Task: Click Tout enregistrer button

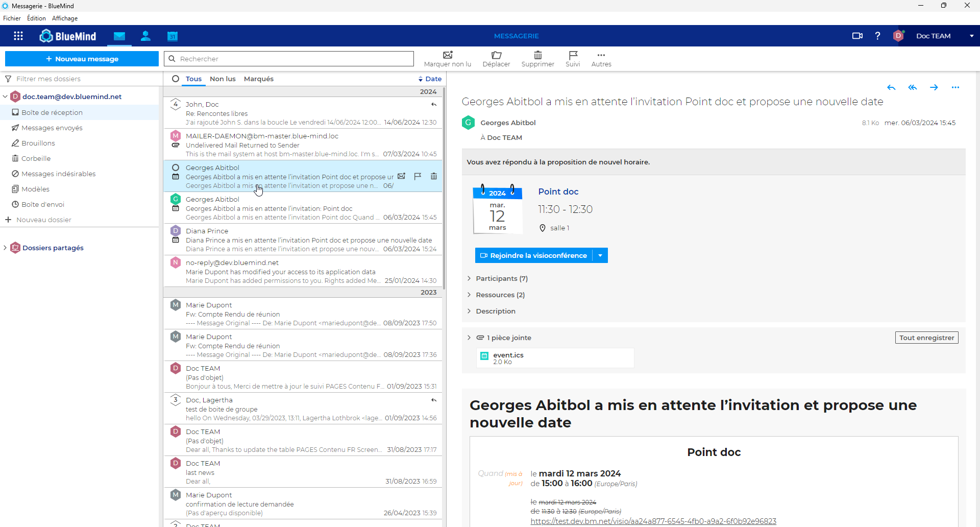Action: click(926, 338)
